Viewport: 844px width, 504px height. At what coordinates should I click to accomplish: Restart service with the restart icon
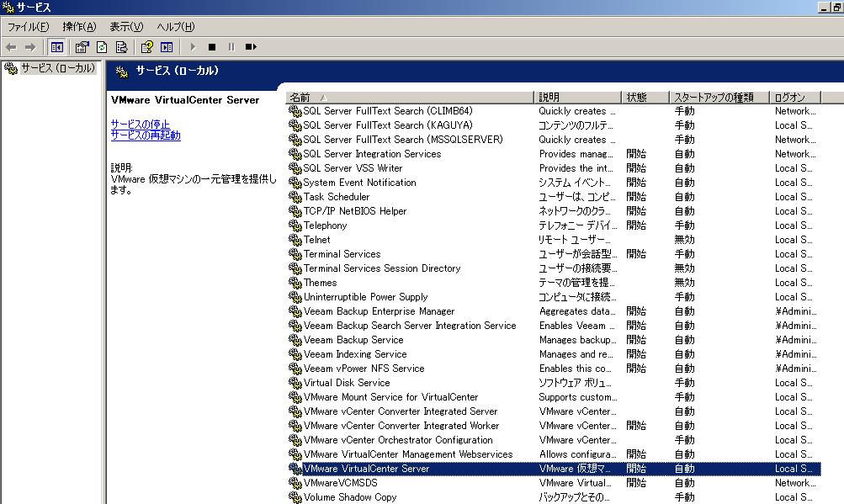[x=251, y=47]
